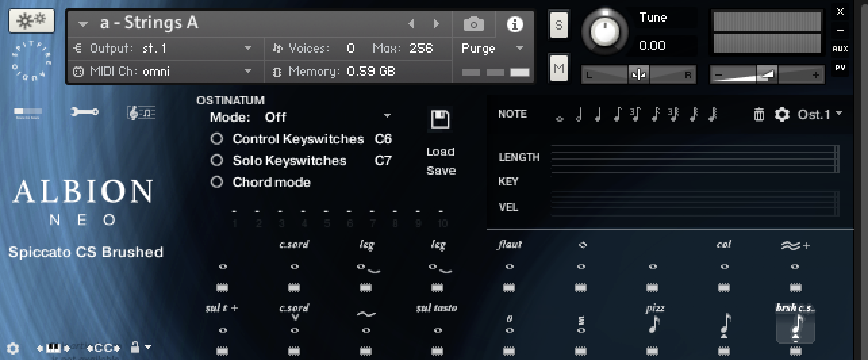Screen dimensions: 868x360
Task: Select the sul t + articulation notehead
Action: 222,330
